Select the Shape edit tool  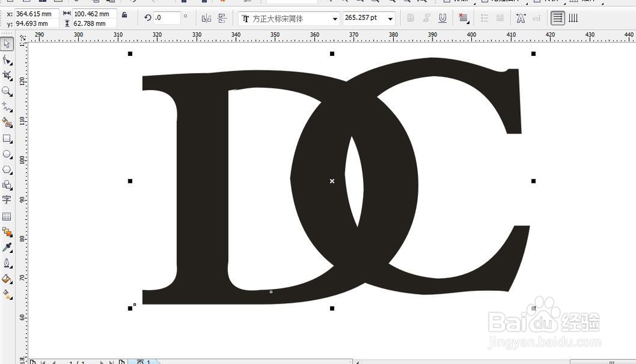pyautogui.click(x=7, y=61)
